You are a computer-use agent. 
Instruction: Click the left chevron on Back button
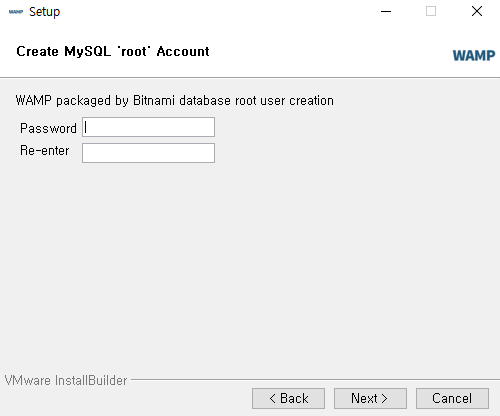click(x=273, y=398)
